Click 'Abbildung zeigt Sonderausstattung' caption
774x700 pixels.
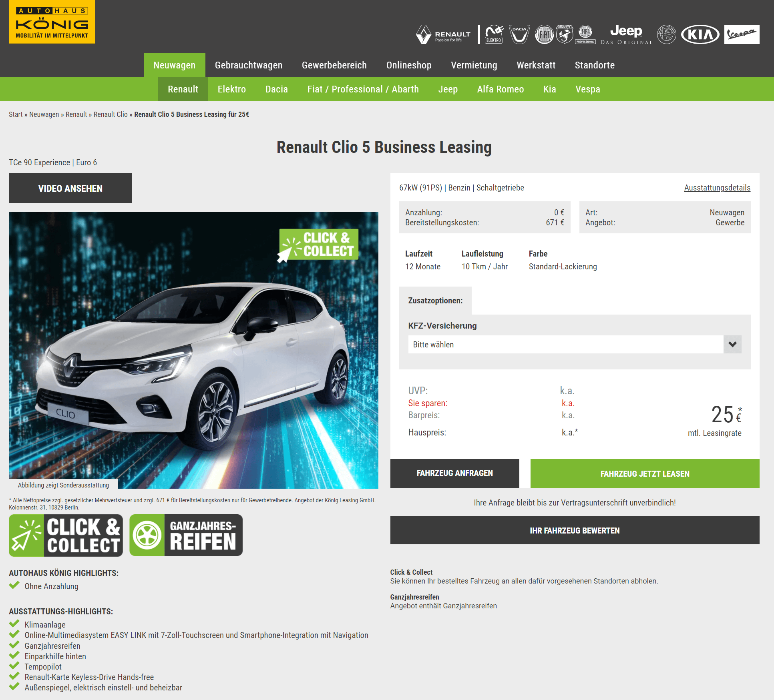pos(63,485)
